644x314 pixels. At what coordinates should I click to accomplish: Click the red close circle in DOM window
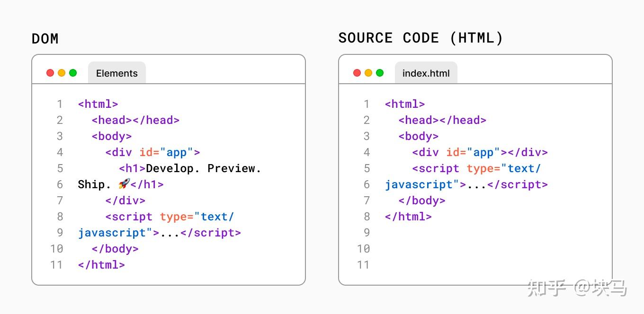[50, 73]
